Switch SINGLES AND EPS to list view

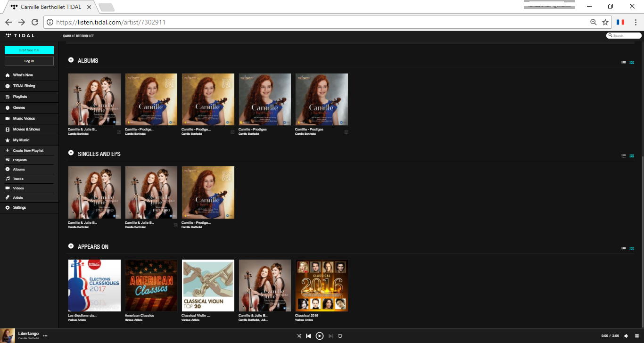click(x=624, y=156)
